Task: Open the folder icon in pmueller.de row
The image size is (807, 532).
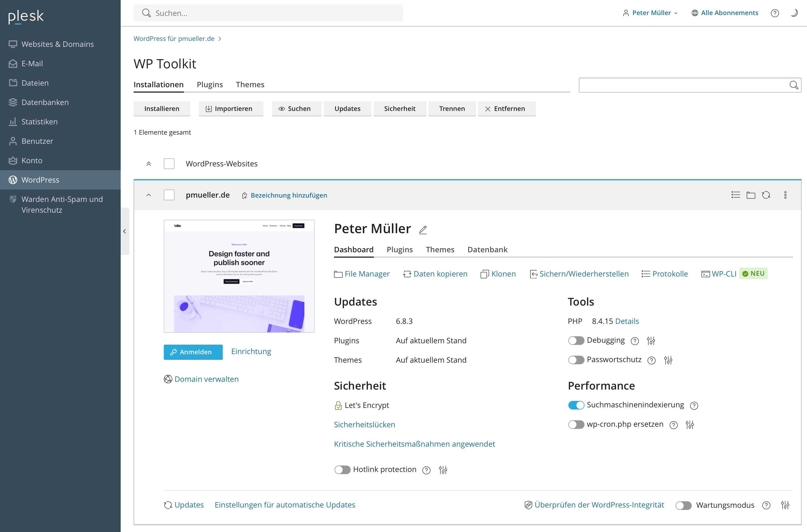Action: tap(751, 195)
